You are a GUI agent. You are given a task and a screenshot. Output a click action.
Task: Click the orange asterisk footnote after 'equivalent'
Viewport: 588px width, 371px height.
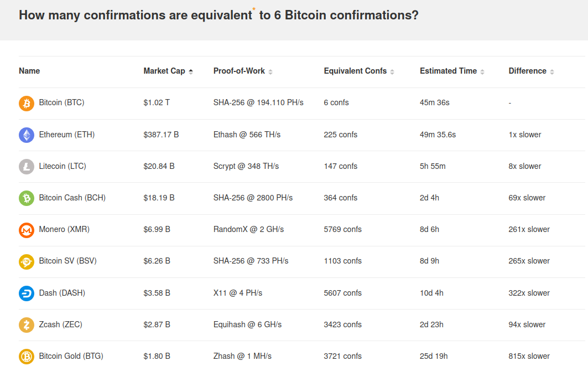tap(254, 9)
